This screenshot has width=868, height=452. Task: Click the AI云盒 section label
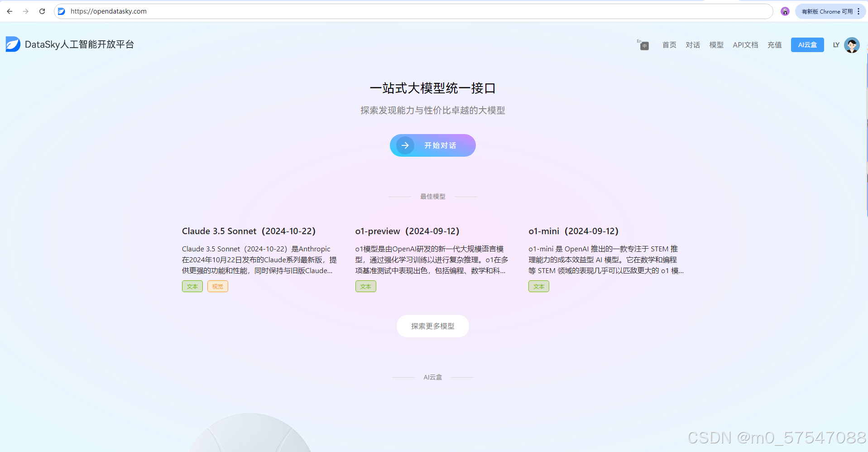tap(433, 377)
